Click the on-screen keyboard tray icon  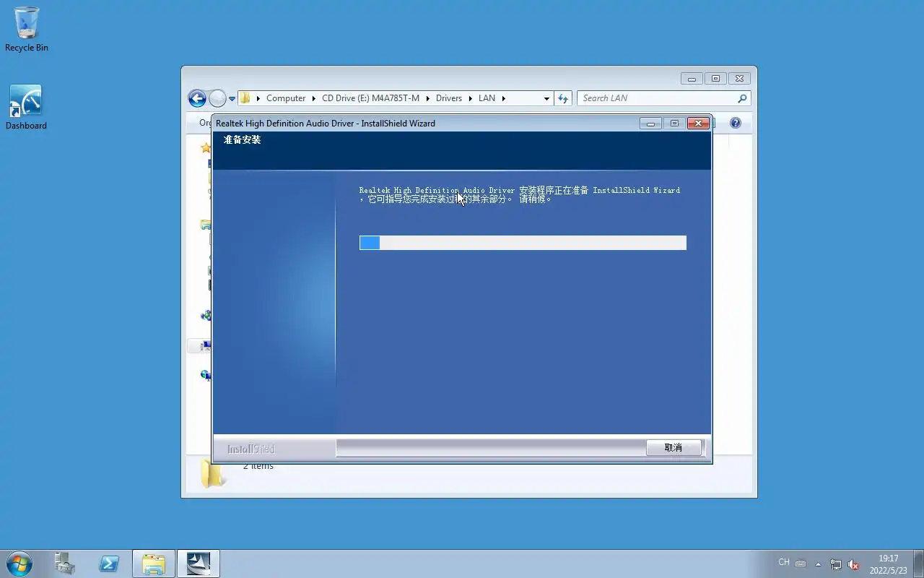[801, 563]
